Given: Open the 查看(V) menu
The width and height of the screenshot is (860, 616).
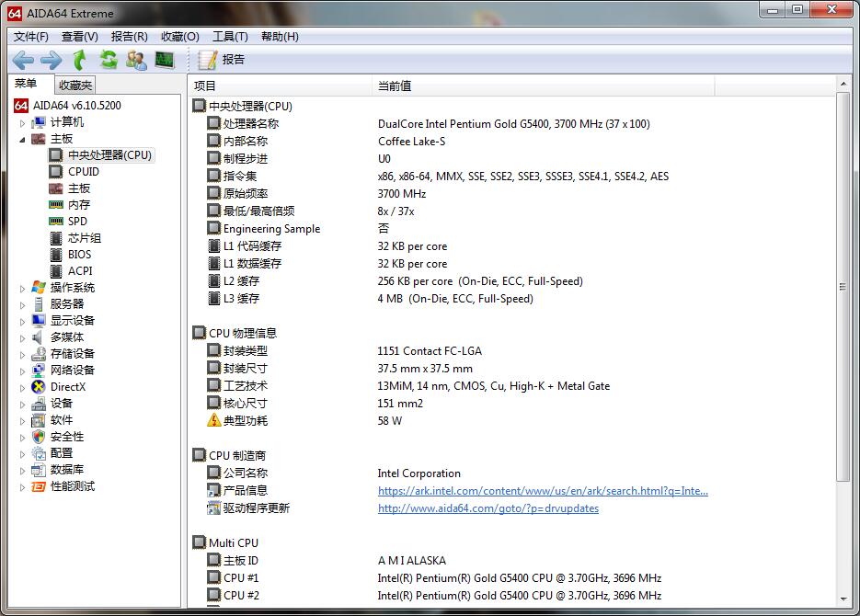Looking at the screenshot, I should tap(79, 37).
